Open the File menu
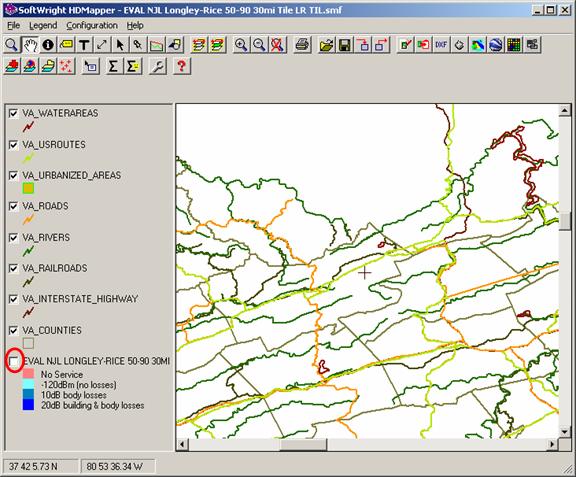The image size is (576, 477). (x=14, y=26)
